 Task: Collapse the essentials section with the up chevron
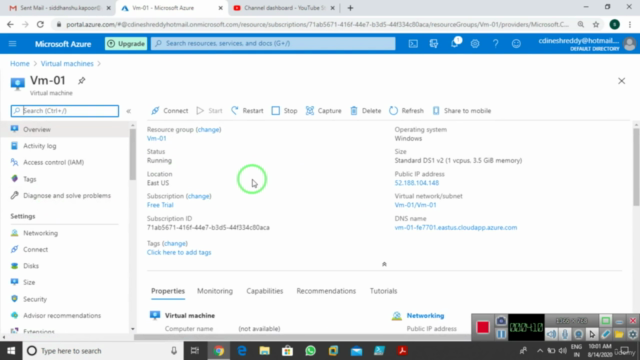pyautogui.click(x=384, y=264)
